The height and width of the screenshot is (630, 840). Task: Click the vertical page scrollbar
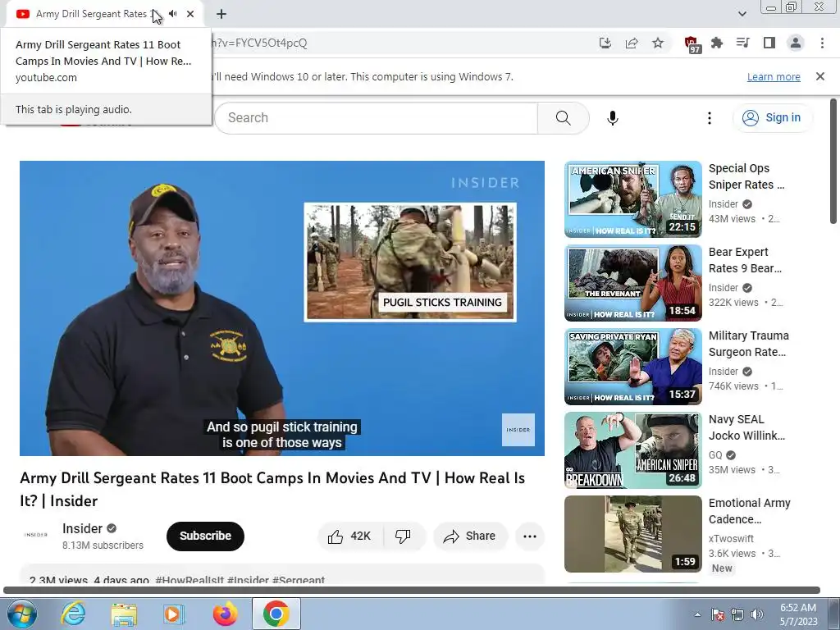coord(833,162)
